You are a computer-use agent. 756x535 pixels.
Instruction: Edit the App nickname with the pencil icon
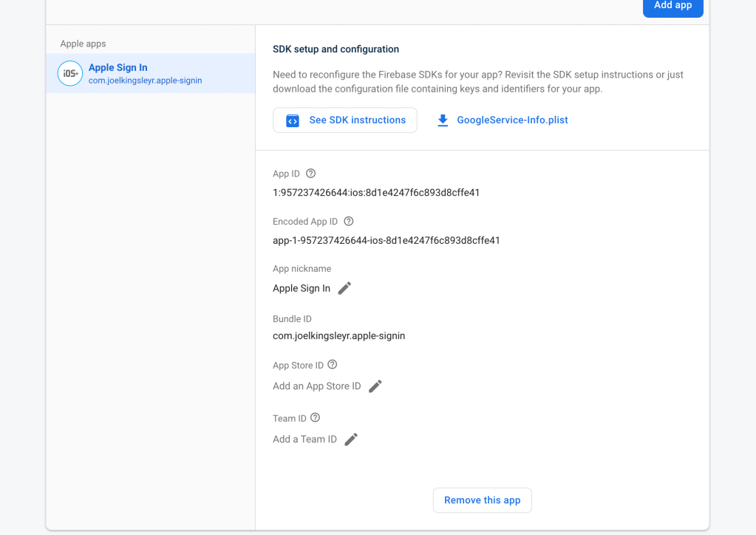(x=344, y=288)
